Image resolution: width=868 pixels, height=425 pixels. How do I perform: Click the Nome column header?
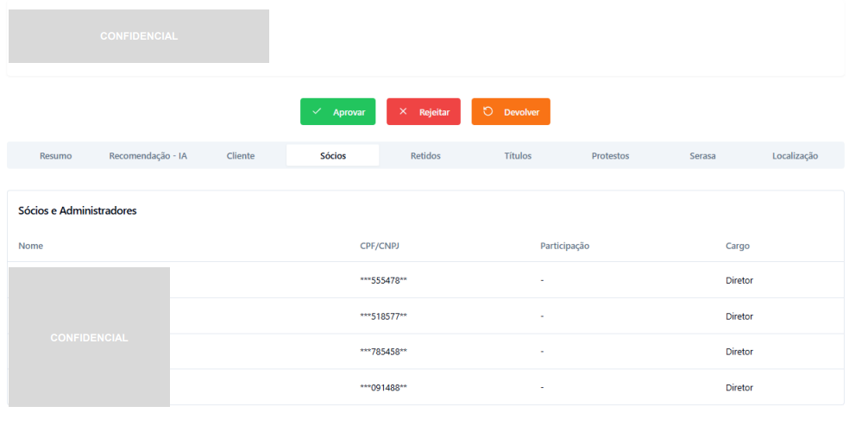30,246
